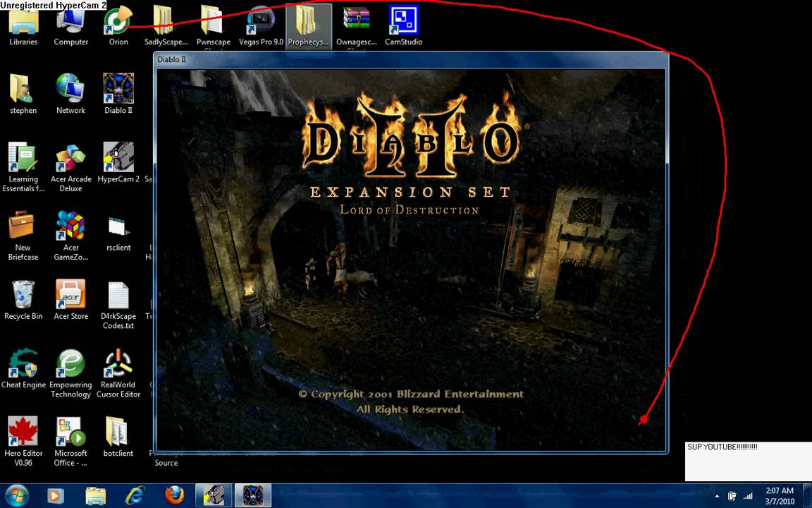Launch HyperCam 2 from the desktop
This screenshot has height=508, width=812.
coord(118,157)
